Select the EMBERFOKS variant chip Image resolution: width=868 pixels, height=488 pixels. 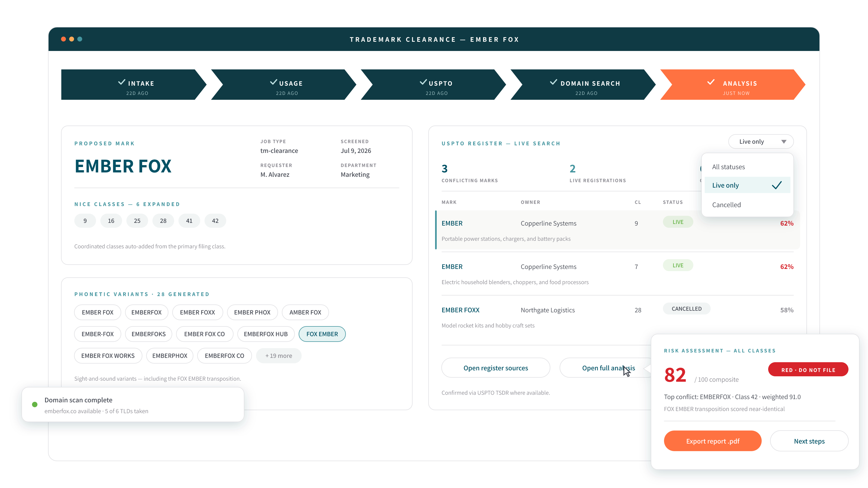149,334
